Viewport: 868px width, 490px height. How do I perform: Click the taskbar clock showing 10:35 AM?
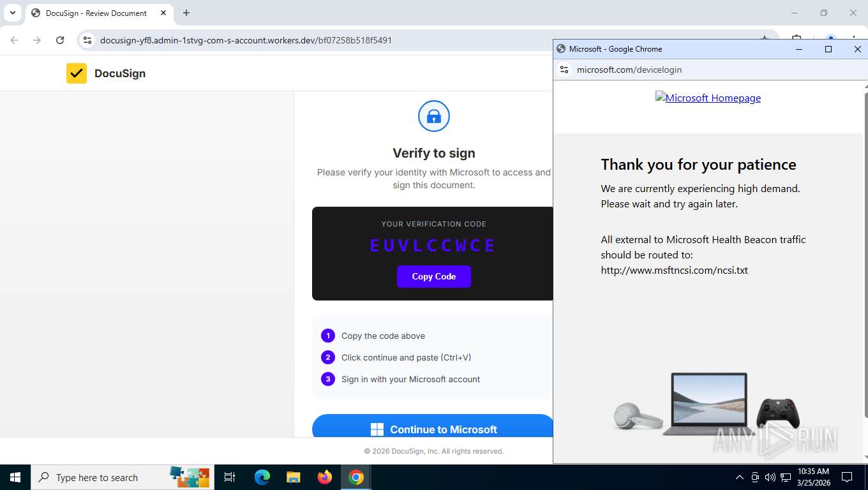[x=813, y=477]
